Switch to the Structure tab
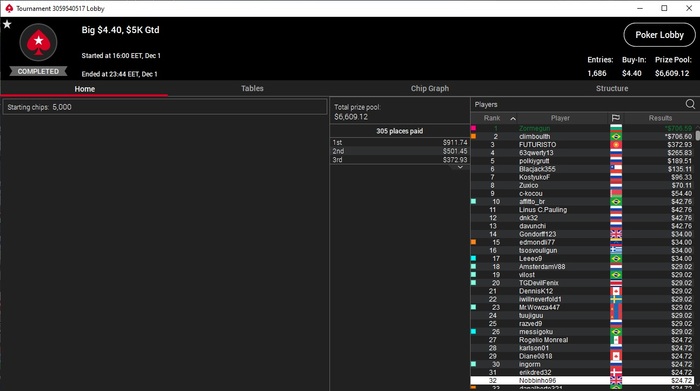Viewport: 700px width, 391px height. [x=612, y=88]
